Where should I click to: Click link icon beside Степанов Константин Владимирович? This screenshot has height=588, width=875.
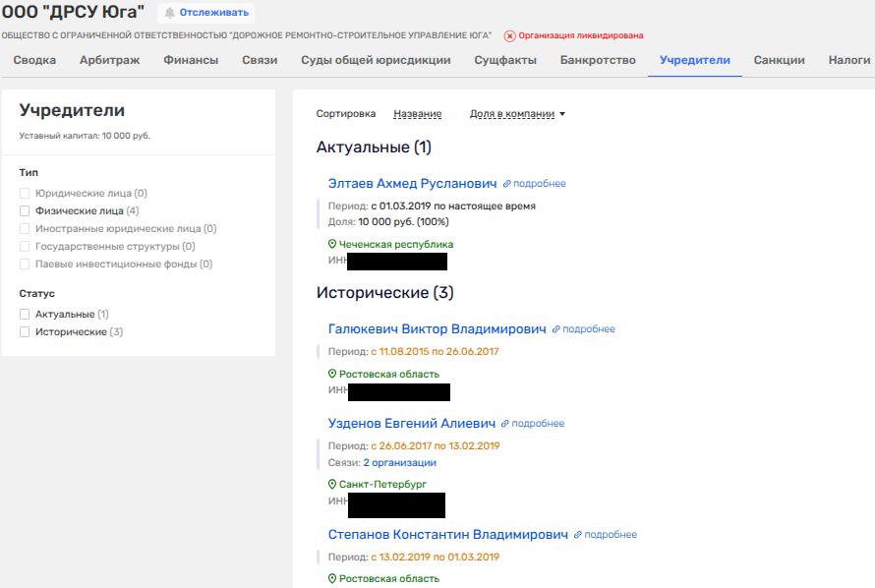coord(578,535)
